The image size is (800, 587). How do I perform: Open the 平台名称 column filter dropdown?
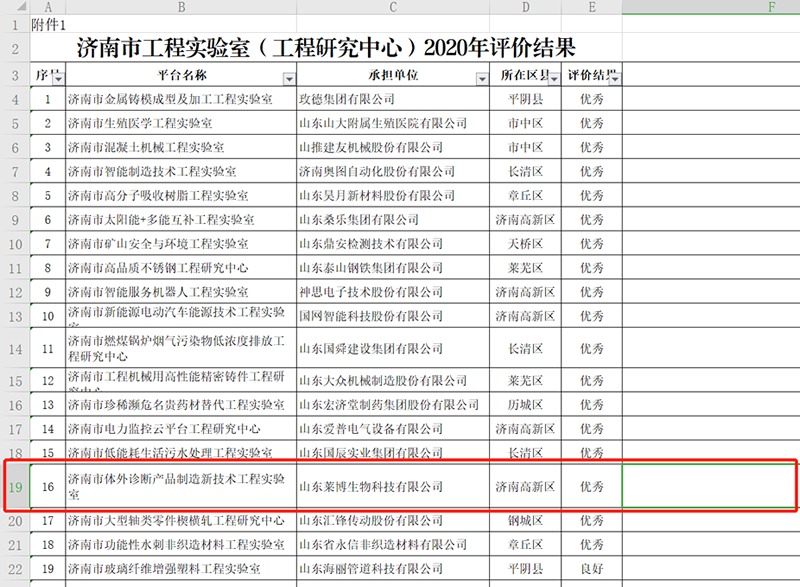[x=289, y=79]
